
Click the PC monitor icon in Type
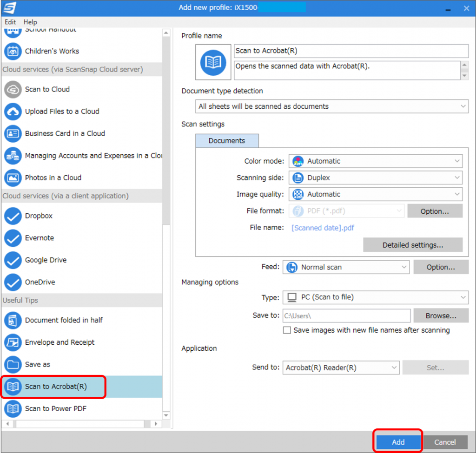pyautogui.click(x=292, y=297)
